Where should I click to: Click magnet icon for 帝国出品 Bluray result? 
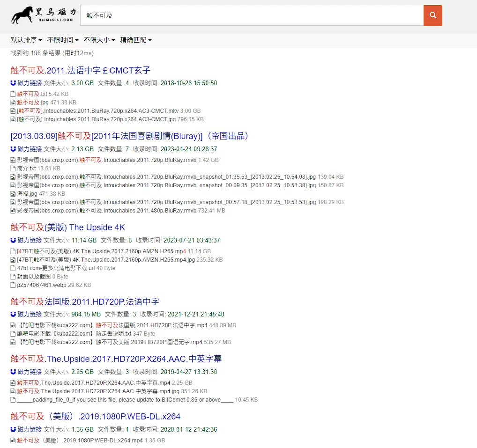(x=13, y=149)
